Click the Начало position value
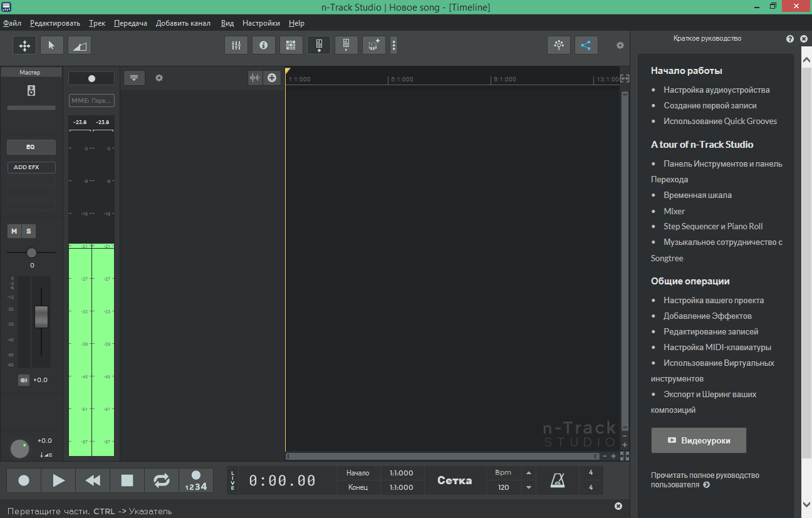This screenshot has width=812, height=518. pos(401,473)
